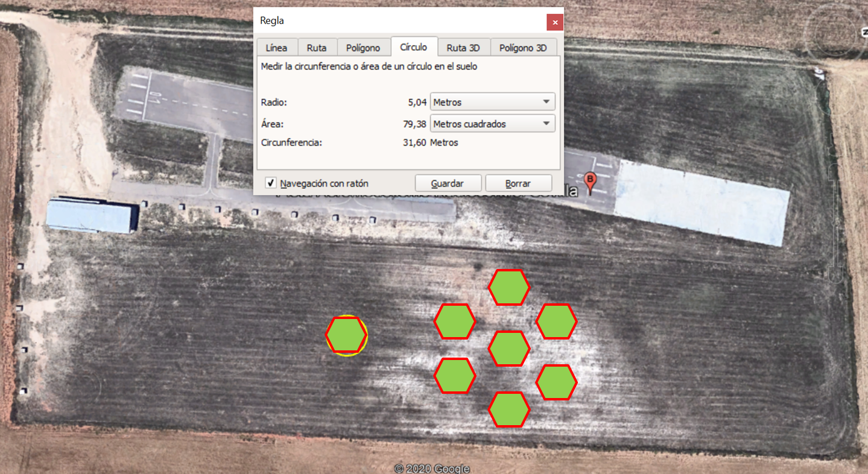Switch to the Ruta tab
Screen dimensions: 868x474
317,48
